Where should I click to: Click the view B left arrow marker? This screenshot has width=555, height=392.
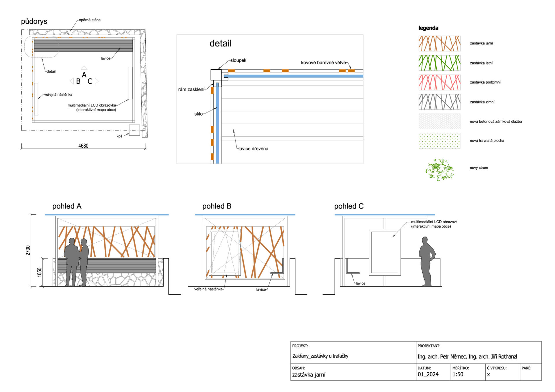pos(72,81)
